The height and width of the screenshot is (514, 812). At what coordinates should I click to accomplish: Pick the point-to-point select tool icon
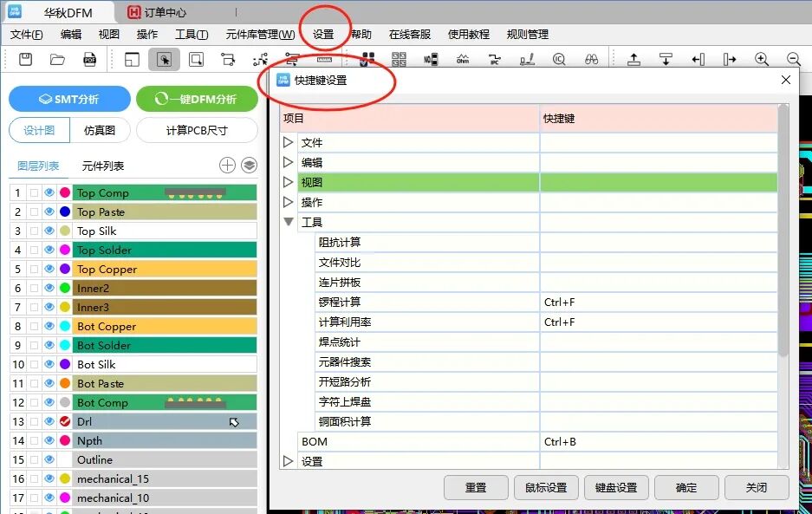tap(260, 60)
